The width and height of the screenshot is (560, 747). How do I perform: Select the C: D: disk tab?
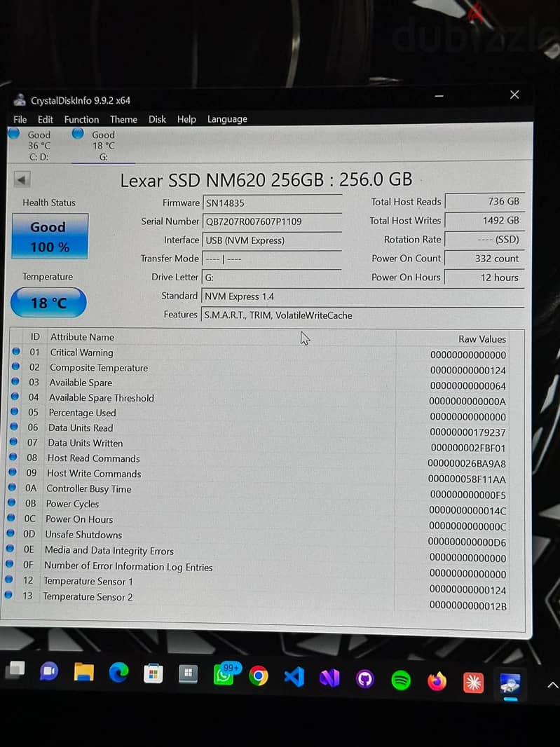click(31, 145)
